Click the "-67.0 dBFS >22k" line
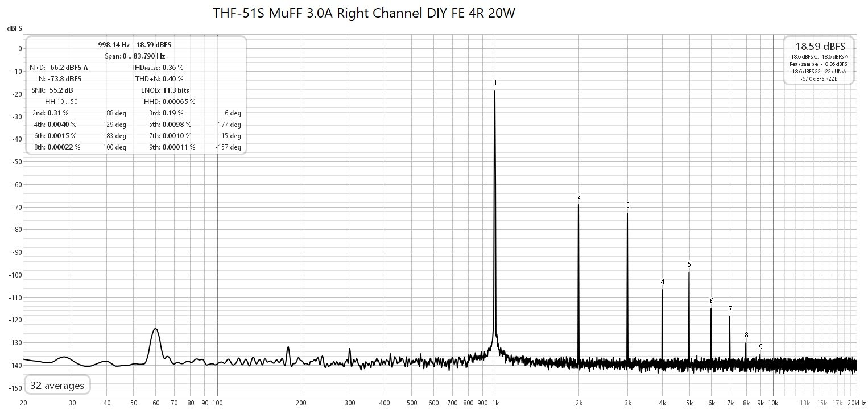 tap(819, 78)
